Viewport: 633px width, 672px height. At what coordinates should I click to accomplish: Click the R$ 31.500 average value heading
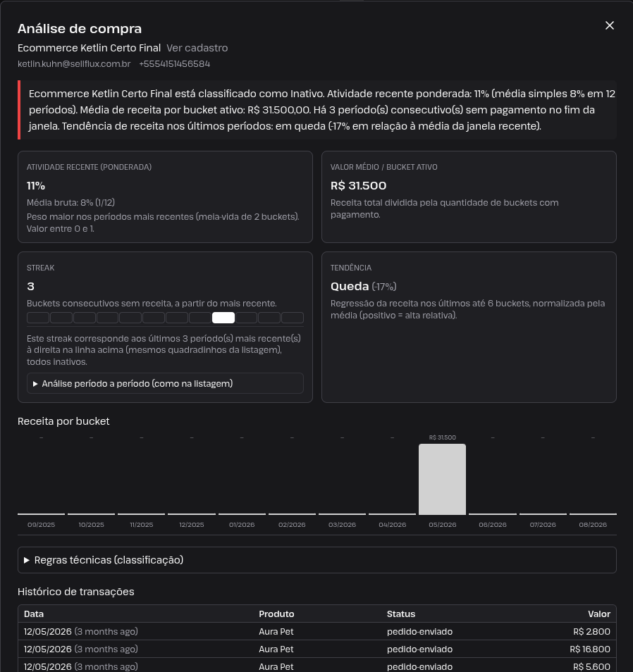click(359, 185)
